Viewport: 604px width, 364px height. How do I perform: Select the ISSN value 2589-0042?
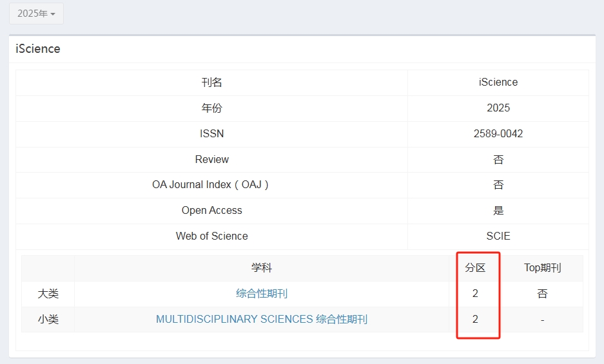[498, 134]
